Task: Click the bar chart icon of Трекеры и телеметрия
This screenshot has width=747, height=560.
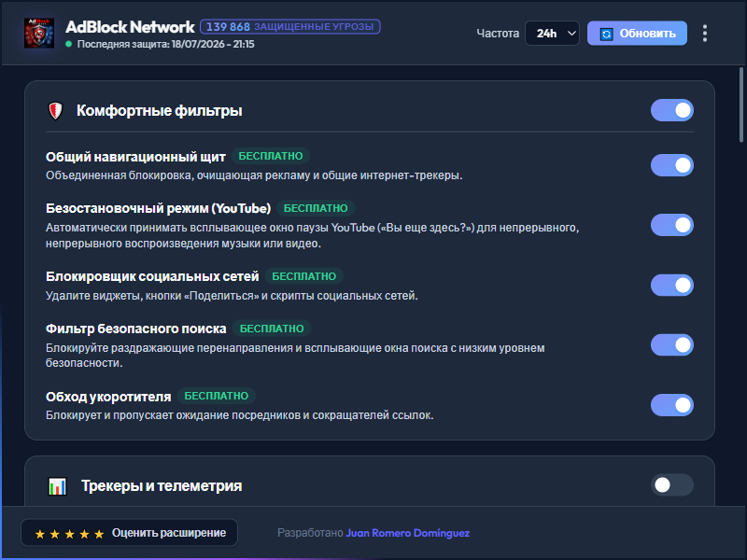Action: pyautogui.click(x=58, y=486)
